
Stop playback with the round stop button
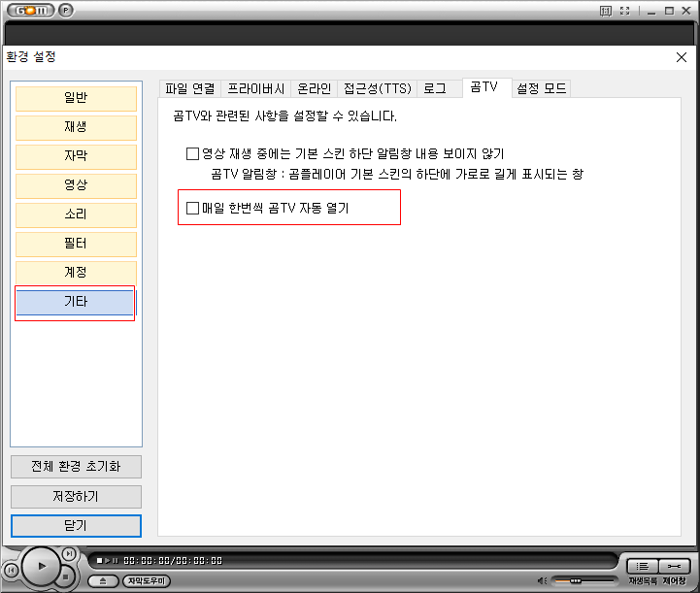[x=66, y=577]
